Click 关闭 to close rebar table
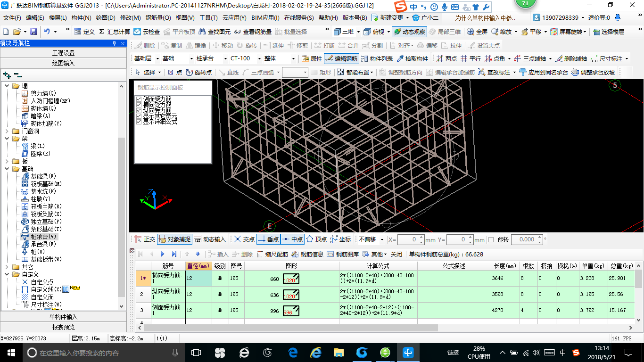Viewport: 644px width, 362px height. point(396,254)
